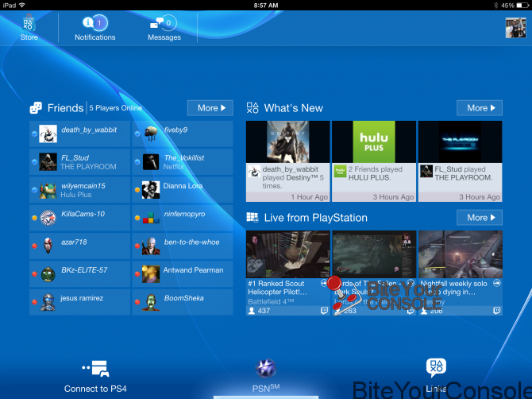Tap azar718 Kratos avatar
Image resolution: width=532 pixels, height=399 pixels.
coord(48,246)
